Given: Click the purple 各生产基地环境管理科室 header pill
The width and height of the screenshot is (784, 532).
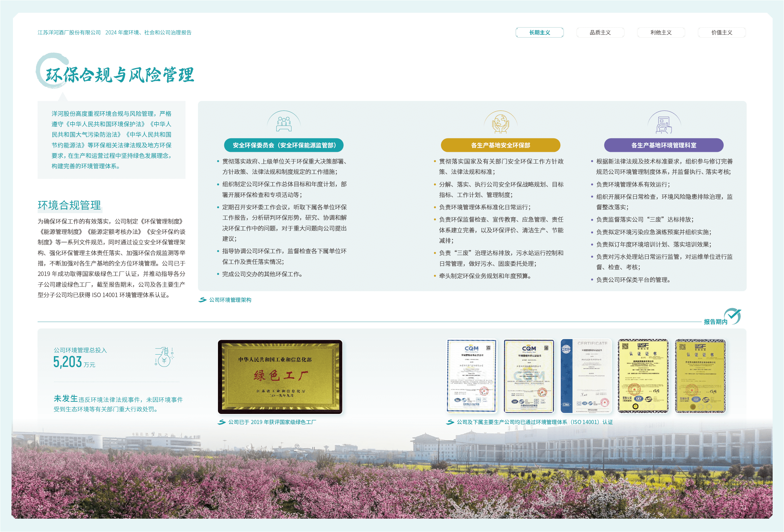Looking at the screenshot, I should tap(664, 145).
